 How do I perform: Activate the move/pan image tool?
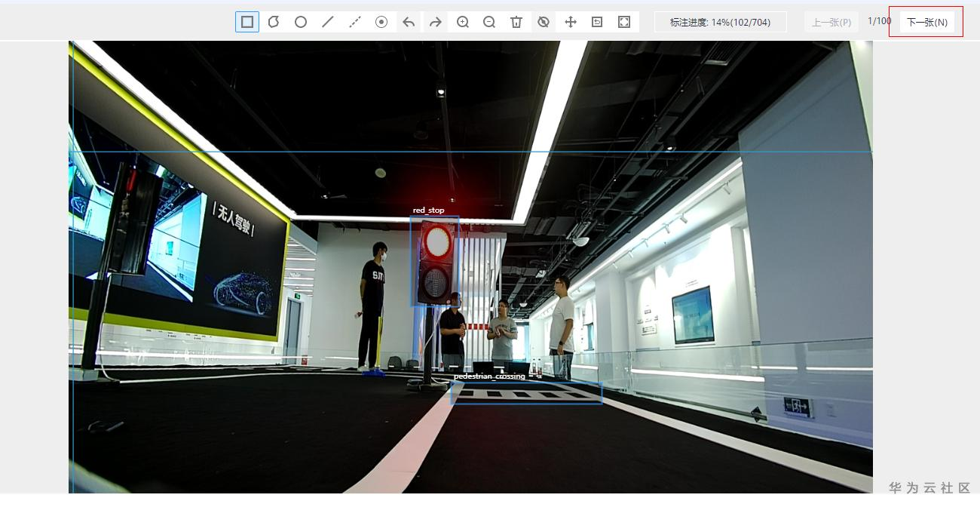pyautogui.click(x=571, y=22)
